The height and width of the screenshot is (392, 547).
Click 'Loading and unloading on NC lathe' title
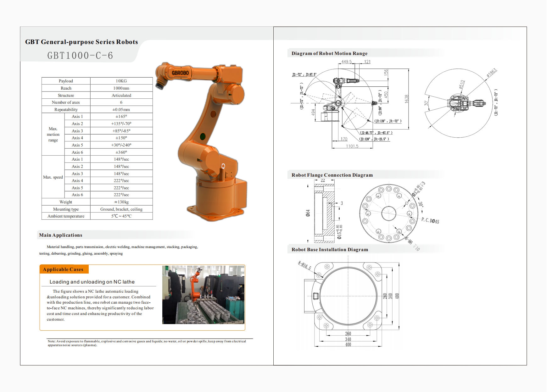[92, 282]
